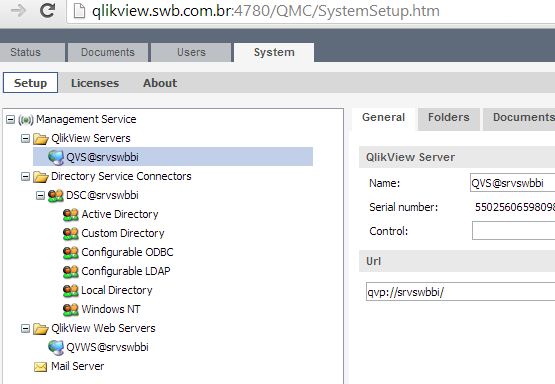Collapse the DSC@srvswbbi node
This screenshot has width=555, height=384.
point(40,195)
